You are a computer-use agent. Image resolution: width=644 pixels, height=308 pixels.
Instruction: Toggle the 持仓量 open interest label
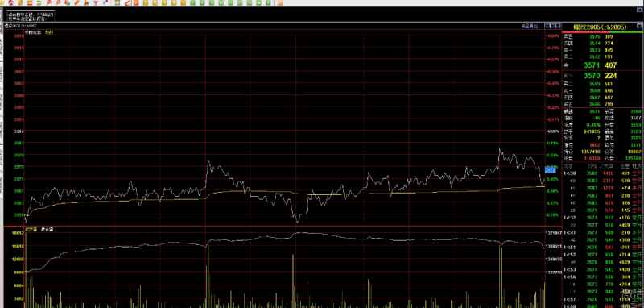(x=47, y=230)
